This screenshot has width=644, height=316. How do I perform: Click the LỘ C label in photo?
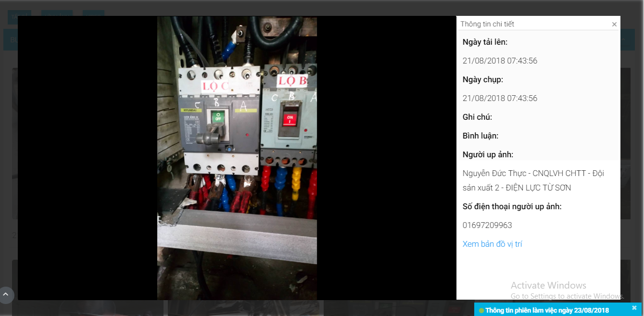point(215,86)
